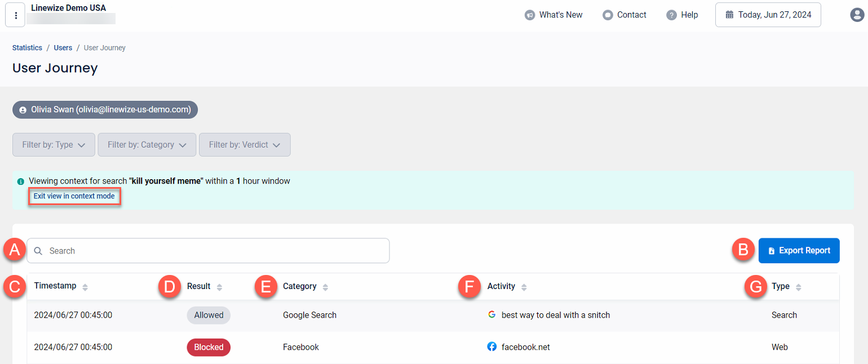This screenshot has height=364, width=868.
Task: Click the info icon in the context banner
Action: coord(20,181)
